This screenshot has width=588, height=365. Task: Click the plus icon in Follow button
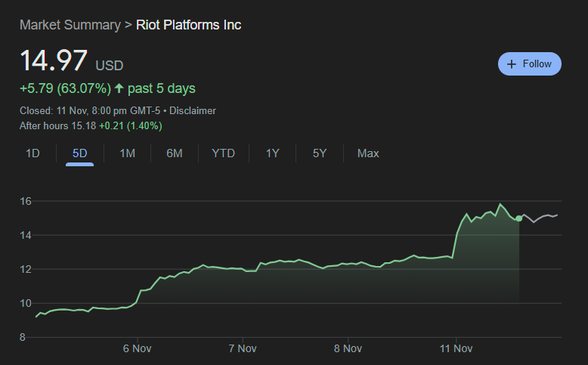[x=512, y=64]
